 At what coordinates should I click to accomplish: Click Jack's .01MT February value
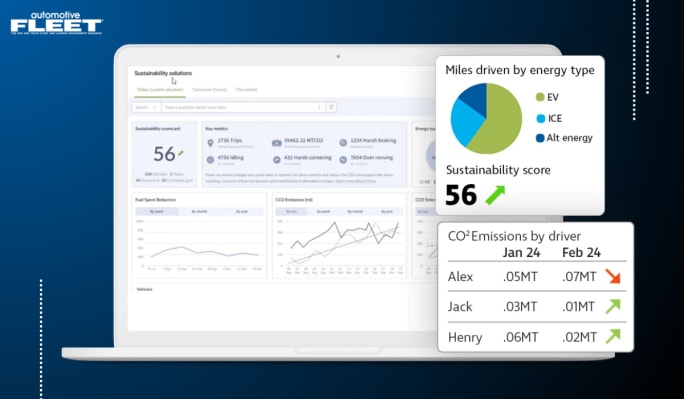click(x=578, y=307)
